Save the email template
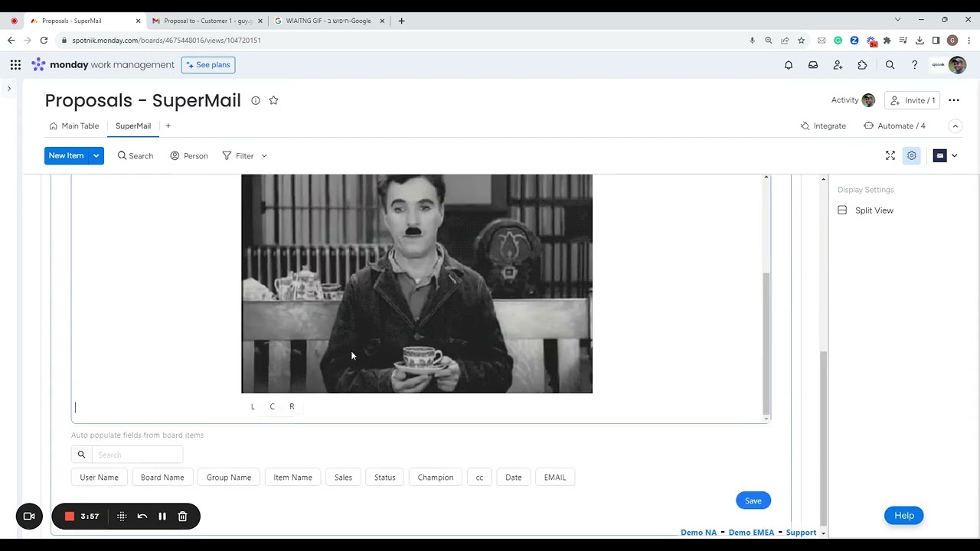 [753, 500]
